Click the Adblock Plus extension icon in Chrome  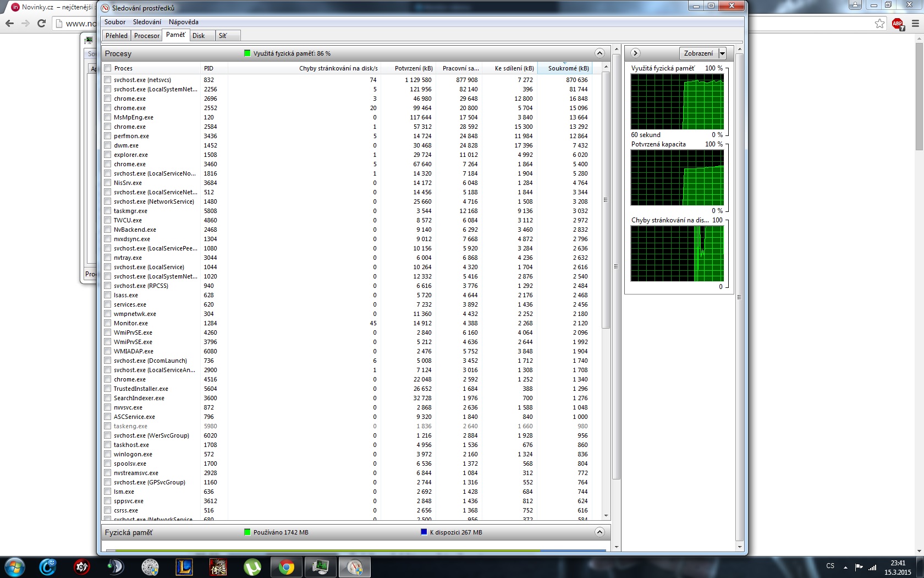coord(898,24)
